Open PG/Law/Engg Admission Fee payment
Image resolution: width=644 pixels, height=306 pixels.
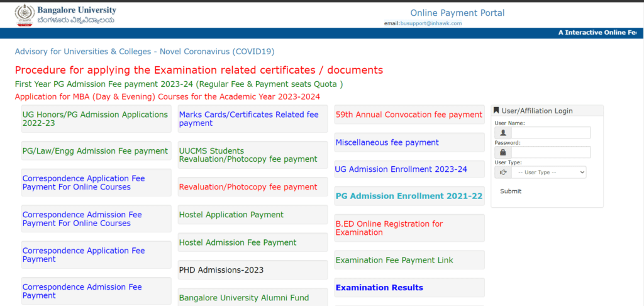point(96,151)
